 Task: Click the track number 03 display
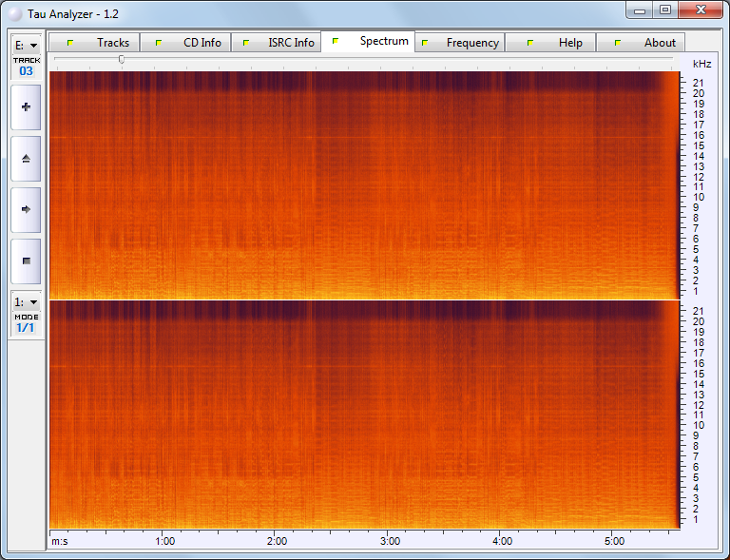point(26,70)
